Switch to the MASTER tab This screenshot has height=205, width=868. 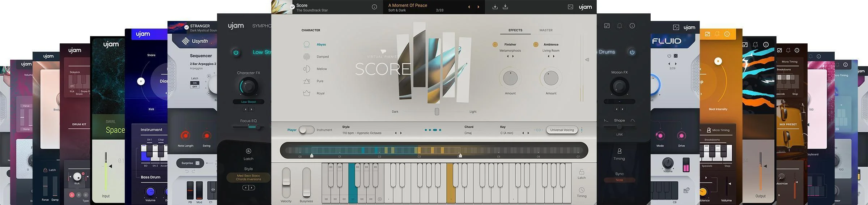(x=546, y=30)
